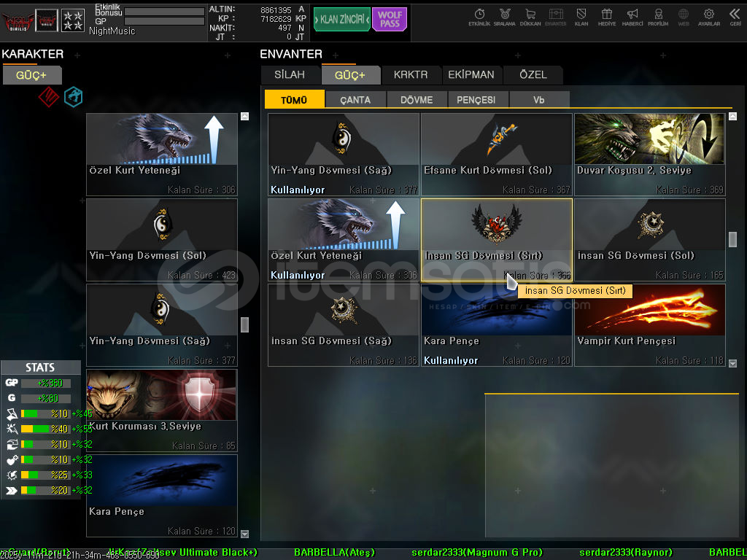747x560 pixels.
Task: Open the Haberci messenger icon
Action: 632,17
